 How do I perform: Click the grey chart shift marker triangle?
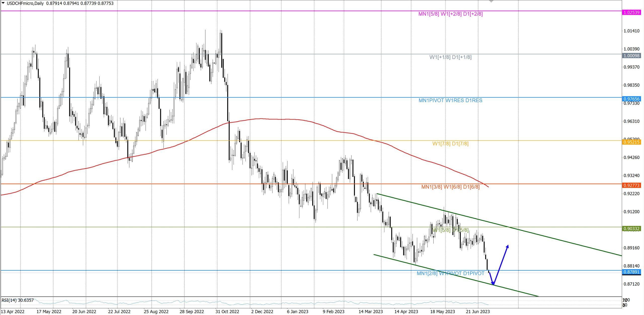point(491,1)
